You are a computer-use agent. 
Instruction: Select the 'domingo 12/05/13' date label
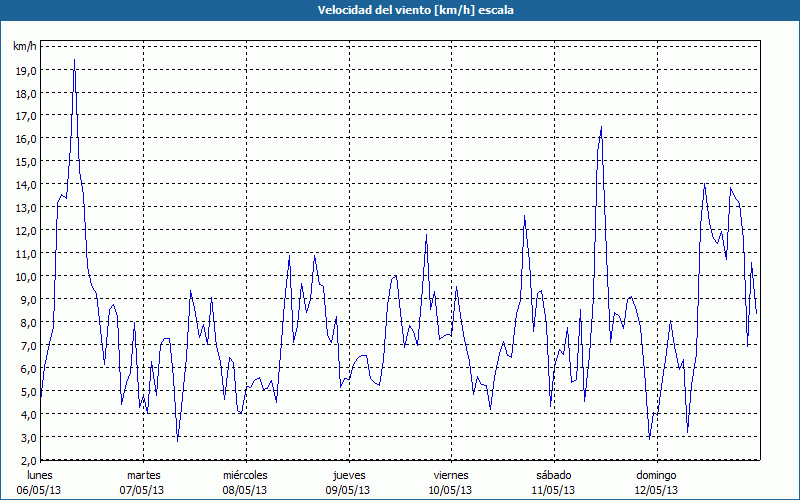pyautogui.click(x=657, y=483)
